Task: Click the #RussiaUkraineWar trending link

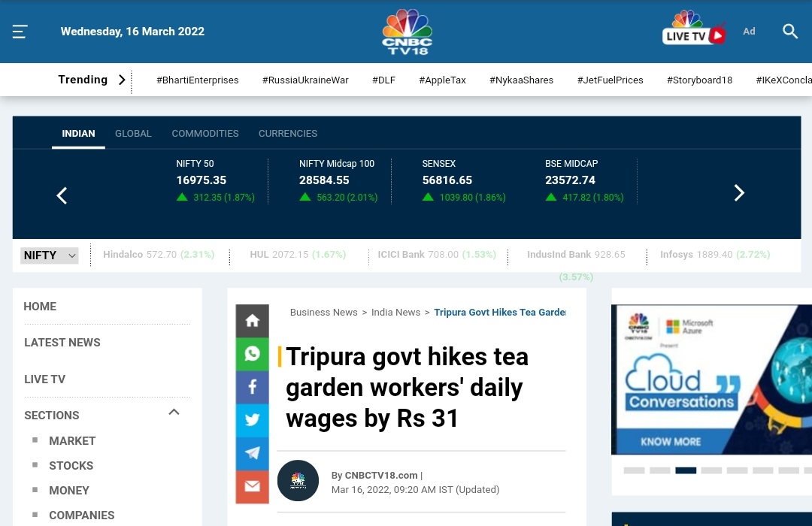Action: (x=305, y=80)
